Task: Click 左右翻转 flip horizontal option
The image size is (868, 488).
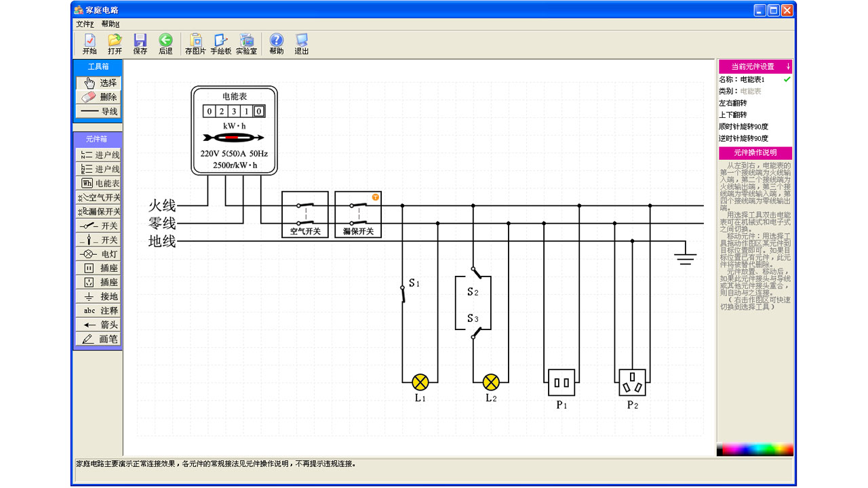Action: 733,103
